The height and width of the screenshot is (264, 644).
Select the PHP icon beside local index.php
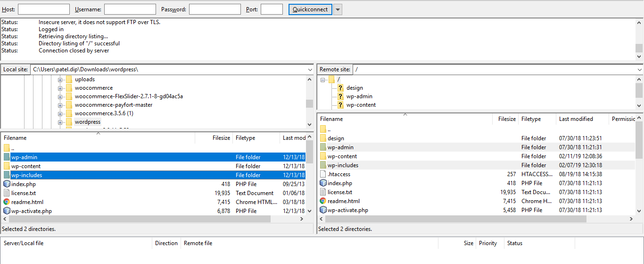[x=7, y=184]
